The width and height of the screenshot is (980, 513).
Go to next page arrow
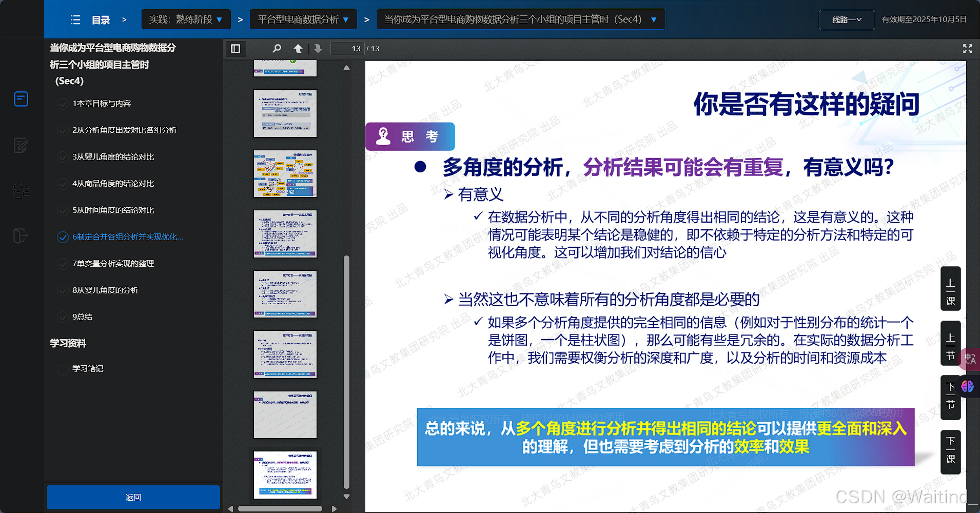coord(318,49)
